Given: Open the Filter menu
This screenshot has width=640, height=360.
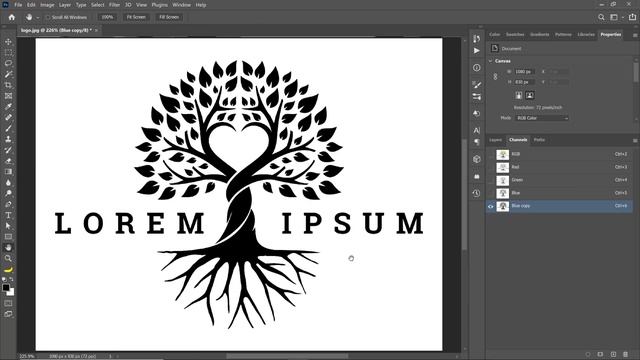Looking at the screenshot, I should (114, 5).
